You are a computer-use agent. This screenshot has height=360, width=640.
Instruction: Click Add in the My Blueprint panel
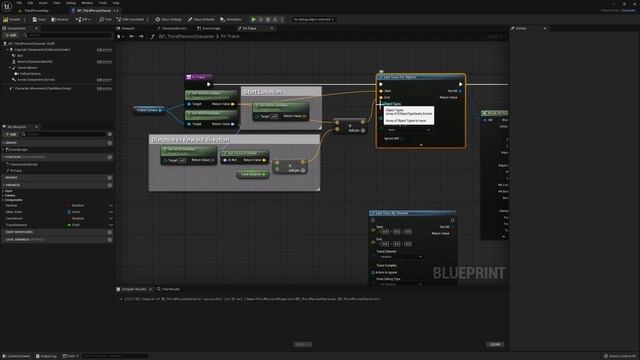pyautogui.click(x=11, y=134)
